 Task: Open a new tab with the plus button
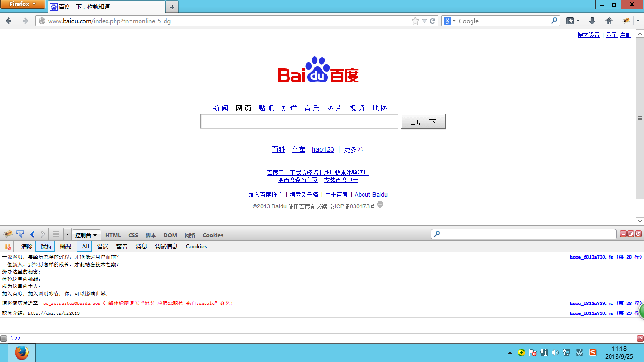pyautogui.click(x=172, y=7)
